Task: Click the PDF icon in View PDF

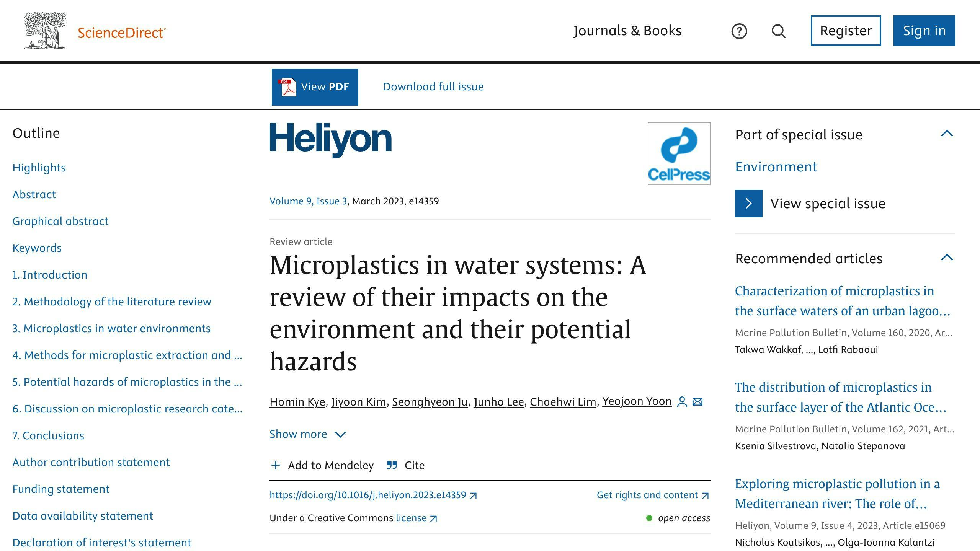Action: [x=287, y=87]
